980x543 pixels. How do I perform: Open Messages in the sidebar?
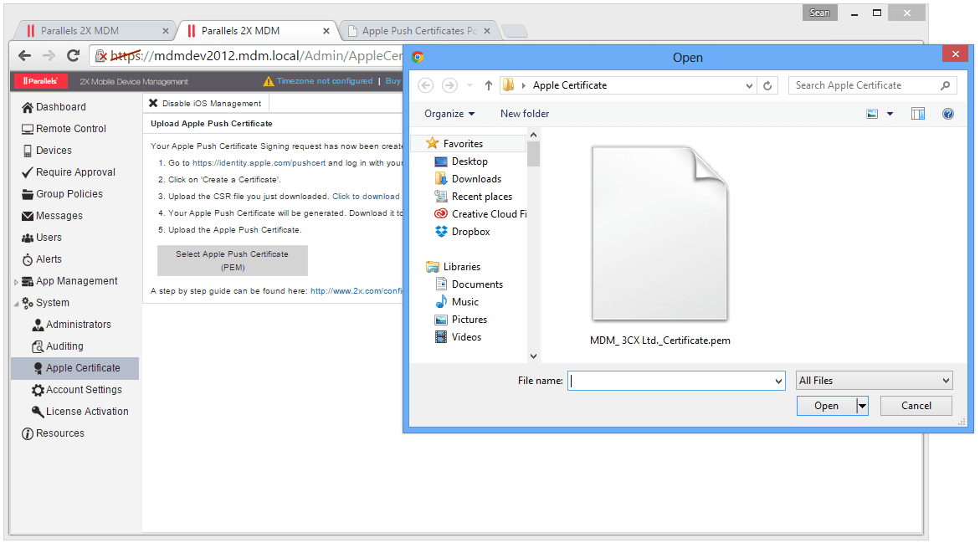click(x=52, y=216)
